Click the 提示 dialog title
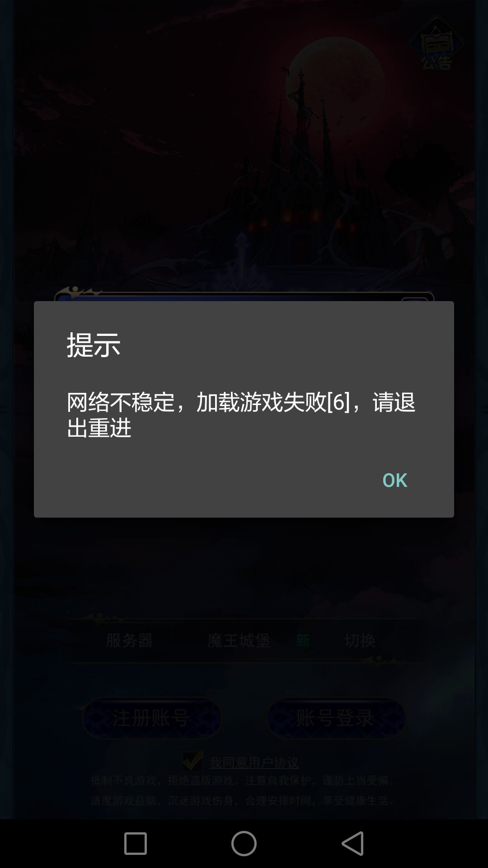Viewport: 488px width, 868px height. (94, 344)
